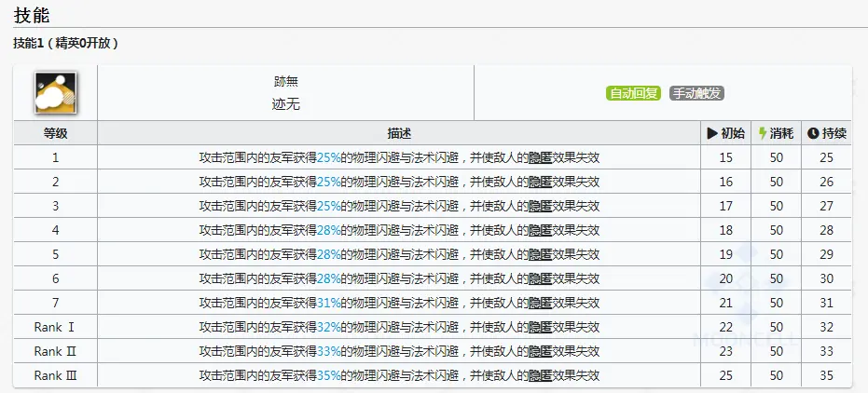The image size is (868, 393).
Task: Click duration value 31 in level 7 row
Action: pyautogui.click(x=826, y=303)
